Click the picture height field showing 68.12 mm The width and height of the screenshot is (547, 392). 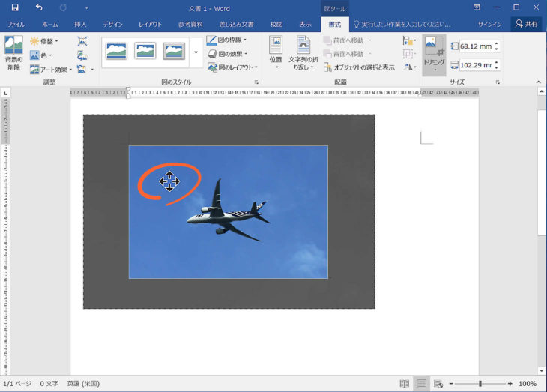pyautogui.click(x=475, y=47)
